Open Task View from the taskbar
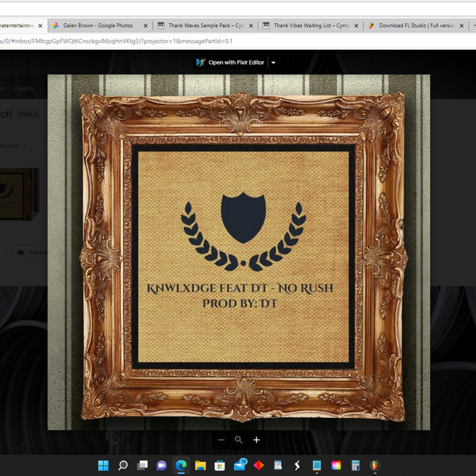The width and height of the screenshot is (476, 476). [142, 466]
